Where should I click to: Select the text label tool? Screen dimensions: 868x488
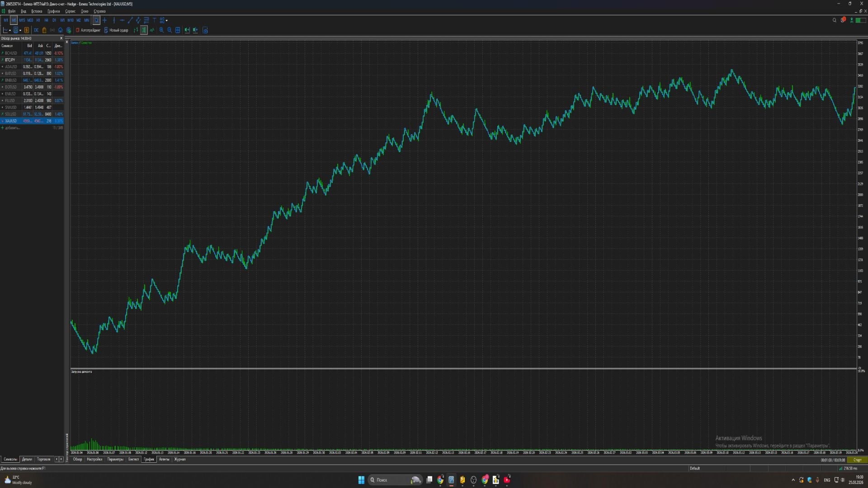coord(154,20)
